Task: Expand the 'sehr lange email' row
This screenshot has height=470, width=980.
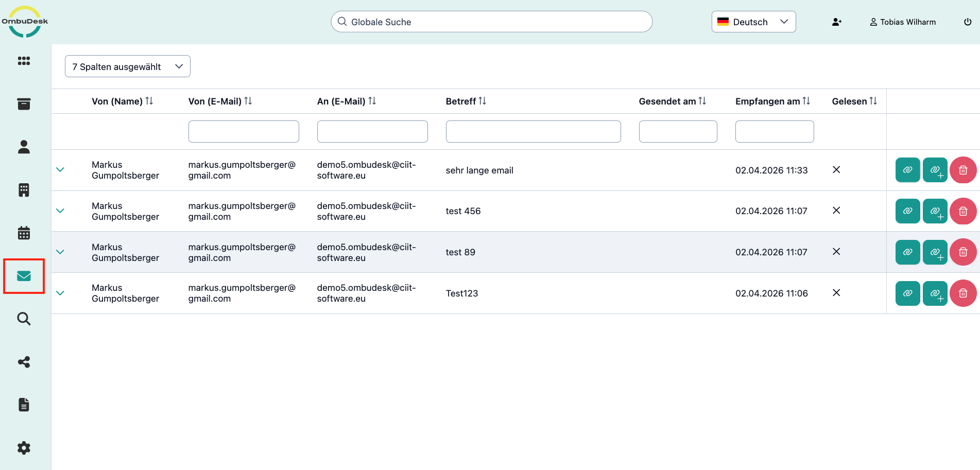Action: tap(60, 170)
